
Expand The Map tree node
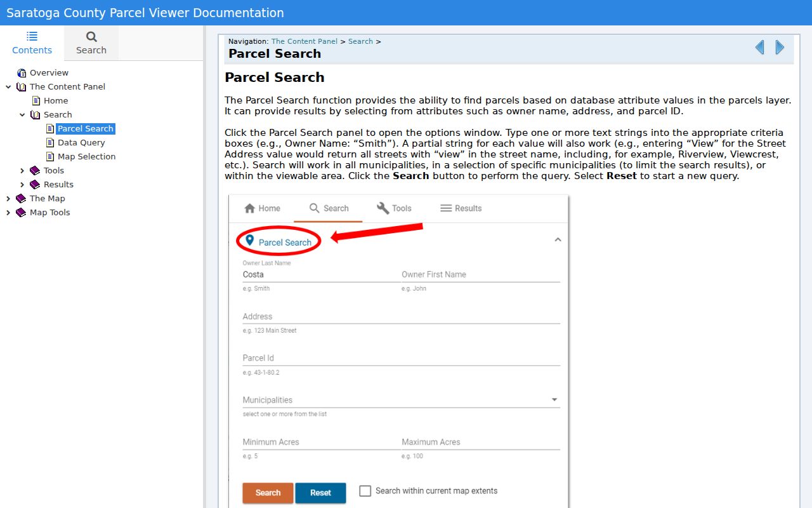[8, 199]
